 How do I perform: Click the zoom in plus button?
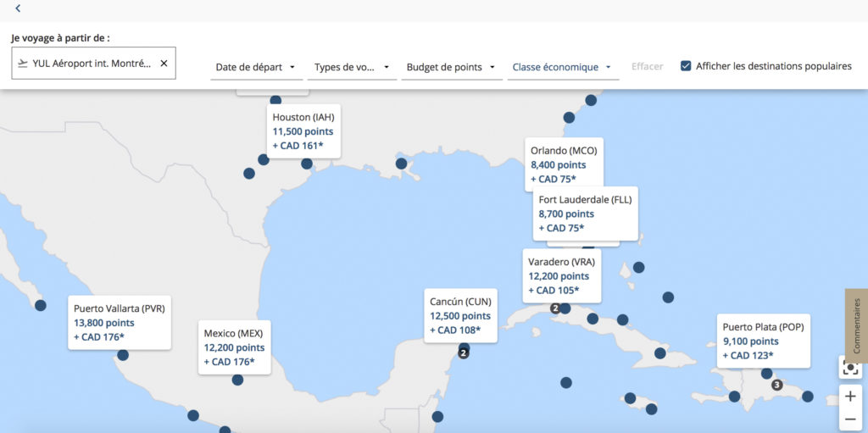(x=850, y=396)
